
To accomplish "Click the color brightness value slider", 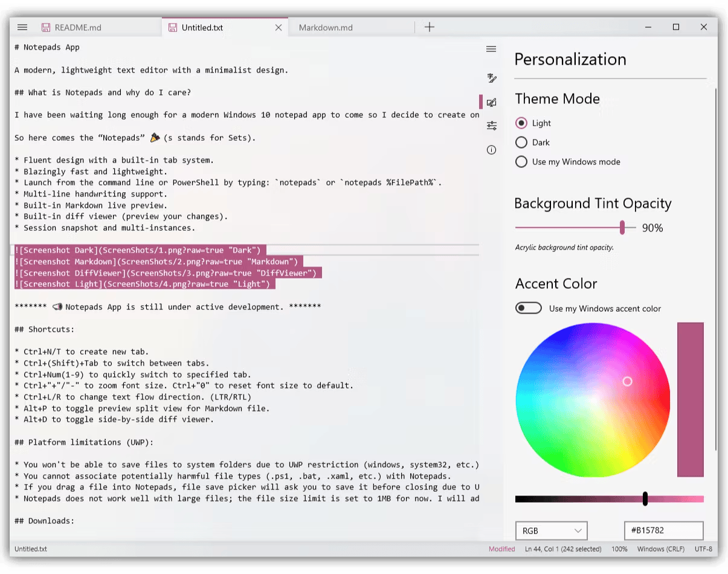I will (610, 499).
